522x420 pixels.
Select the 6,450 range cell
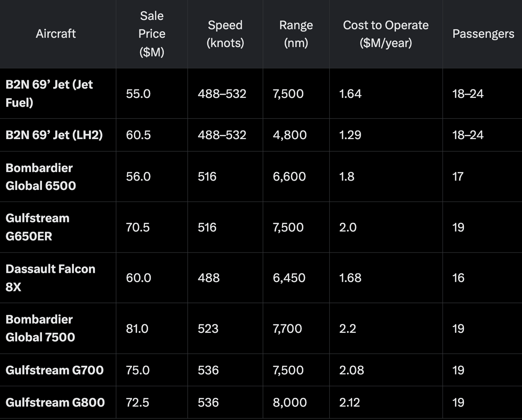point(289,278)
